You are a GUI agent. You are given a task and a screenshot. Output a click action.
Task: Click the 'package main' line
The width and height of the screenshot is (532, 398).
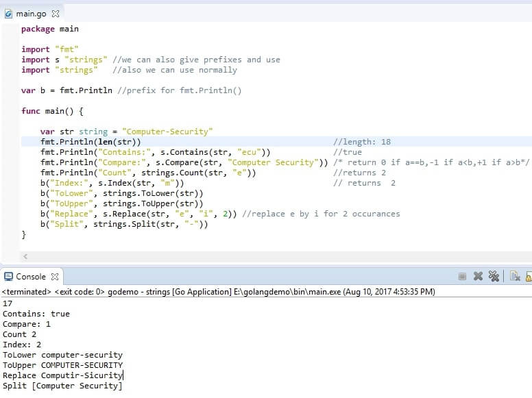50,29
